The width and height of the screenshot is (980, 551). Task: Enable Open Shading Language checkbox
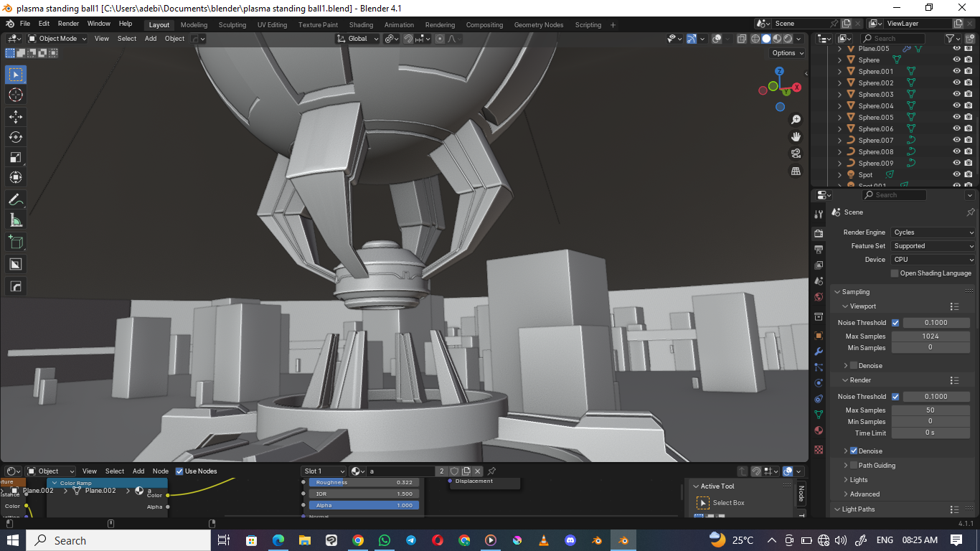895,273
